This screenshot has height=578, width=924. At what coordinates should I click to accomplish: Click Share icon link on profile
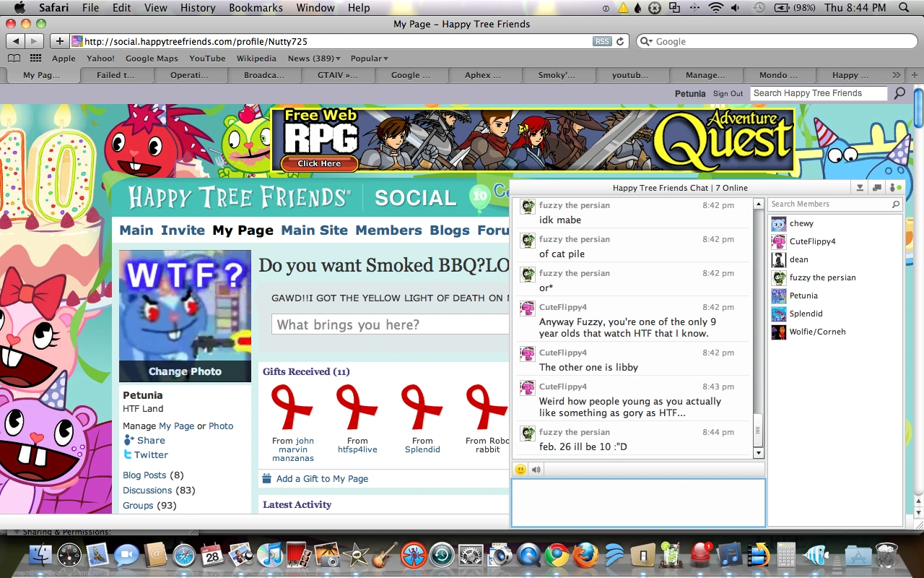(x=129, y=440)
